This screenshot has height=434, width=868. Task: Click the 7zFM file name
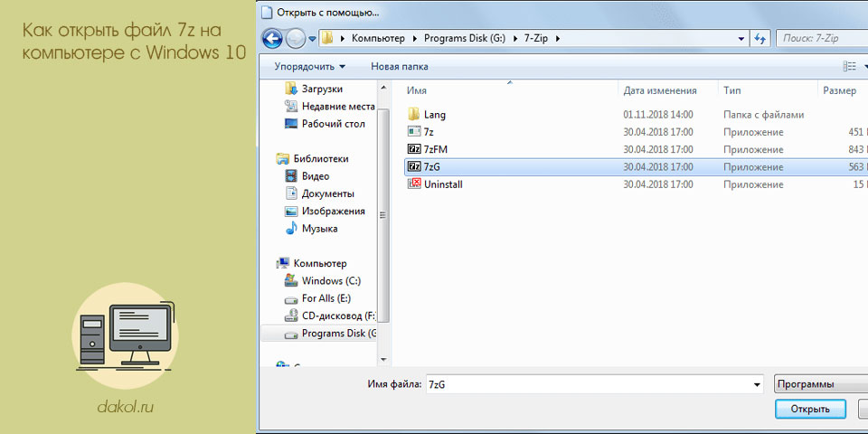(435, 149)
